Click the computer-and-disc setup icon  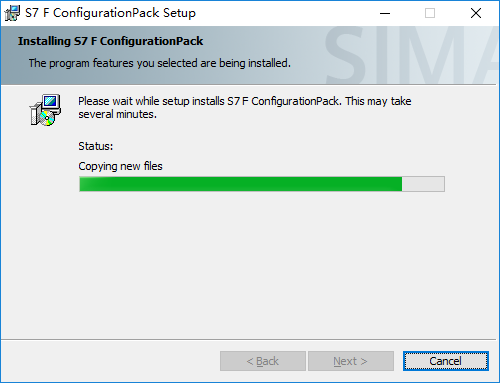click(45, 110)
